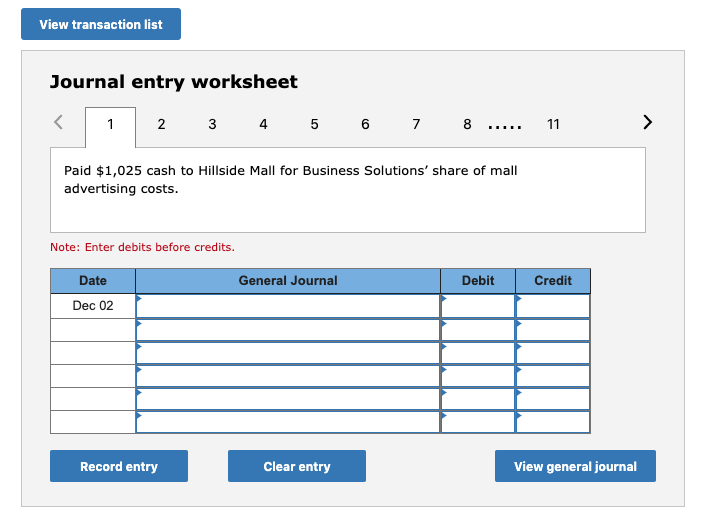Viewport: 708px width, 522px height.
Task: Click the Clear entry button
Action: tap(297, 466)
